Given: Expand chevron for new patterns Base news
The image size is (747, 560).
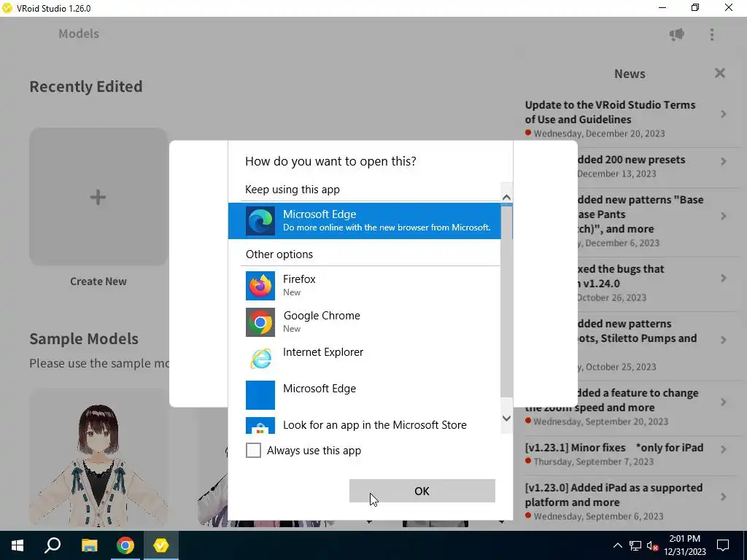Looking at the screenshot, I should tap(723, 216).
